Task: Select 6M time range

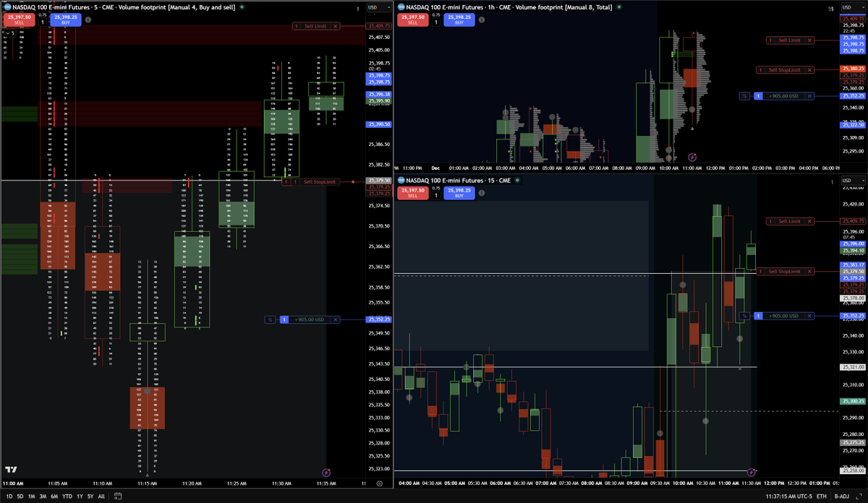Action: tap(56, 496)
